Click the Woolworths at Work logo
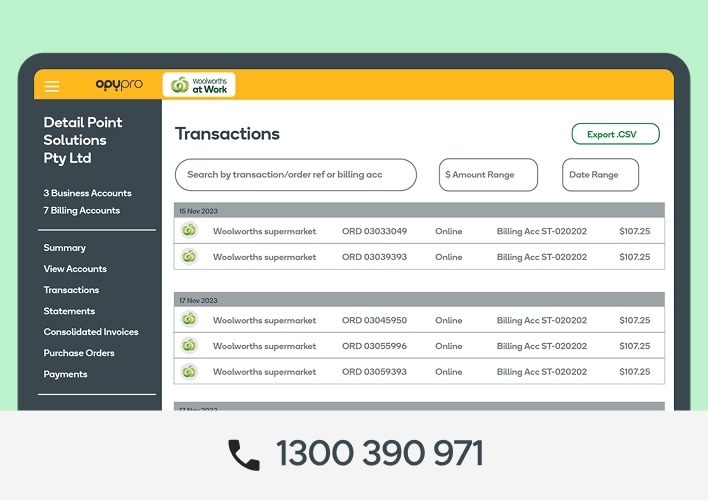The width and height of the screenshot is (708, 500). point(199,85)
